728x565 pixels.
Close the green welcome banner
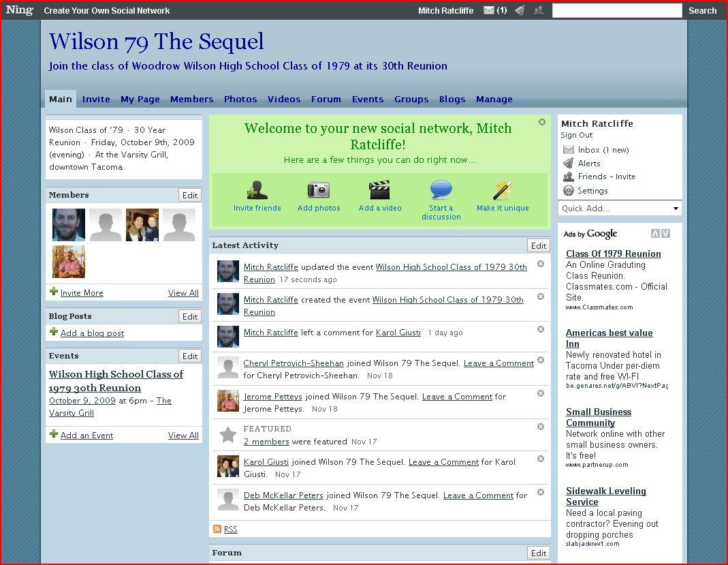point(542,122)
